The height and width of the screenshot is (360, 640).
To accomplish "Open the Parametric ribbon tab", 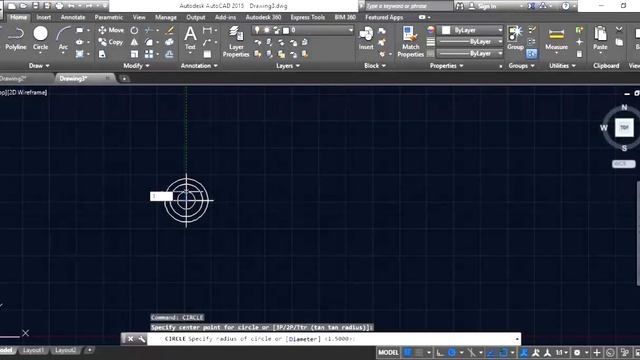I will point(109,17).
